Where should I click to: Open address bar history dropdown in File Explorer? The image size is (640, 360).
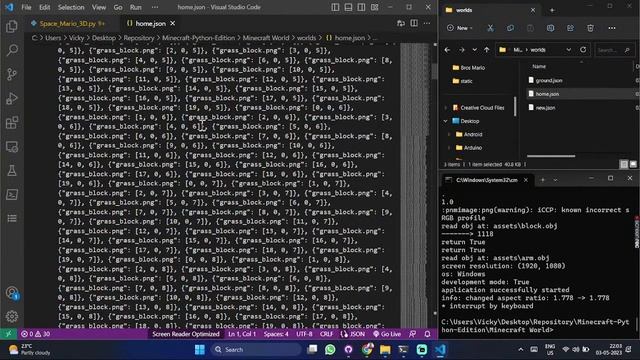(569, 50)
